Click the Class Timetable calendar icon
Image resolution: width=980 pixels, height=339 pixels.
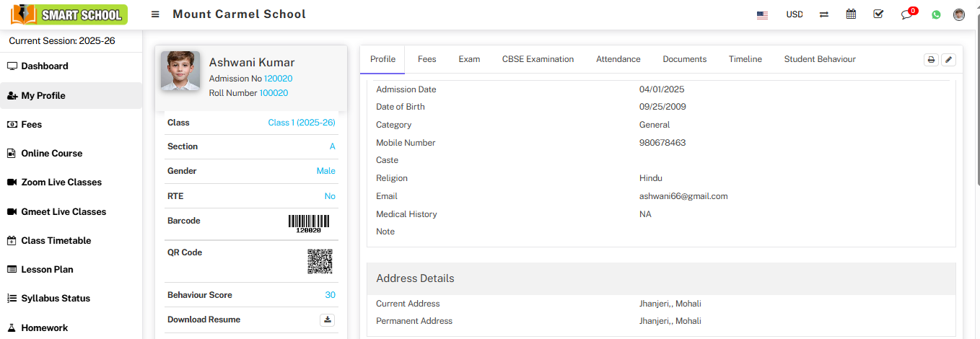pyautogui.click(x=12, y=240)
